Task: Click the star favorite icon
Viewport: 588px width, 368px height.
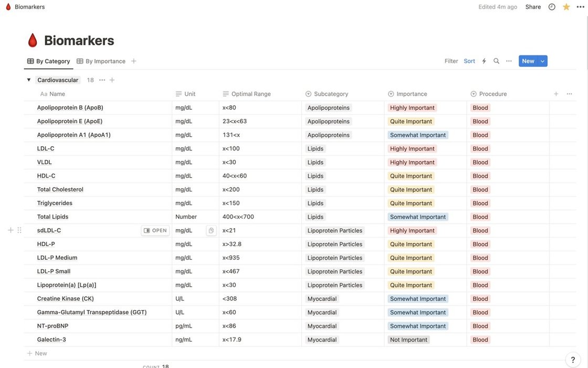Action: (x=566, y=7)
